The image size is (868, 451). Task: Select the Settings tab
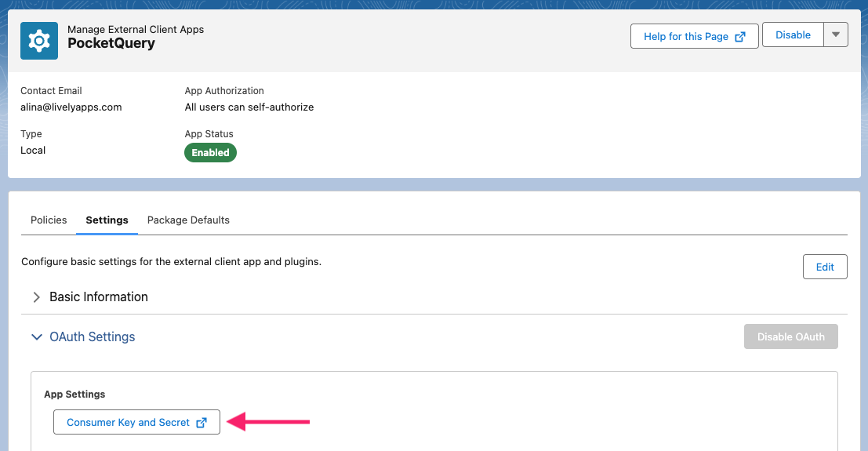click(x=107, y=220)
